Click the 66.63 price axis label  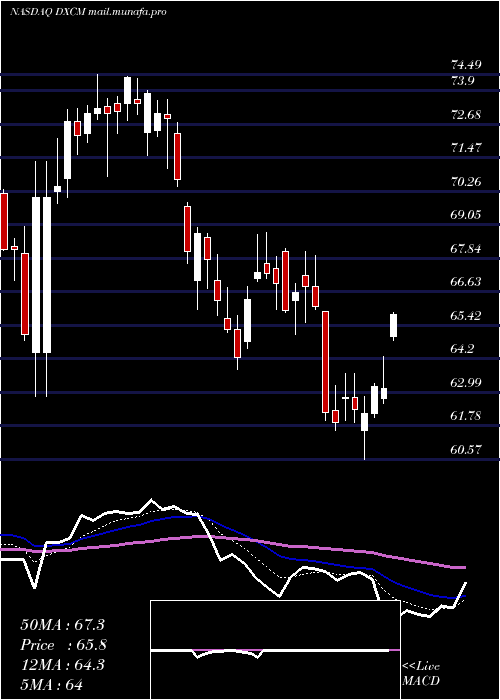pos(467,282)
